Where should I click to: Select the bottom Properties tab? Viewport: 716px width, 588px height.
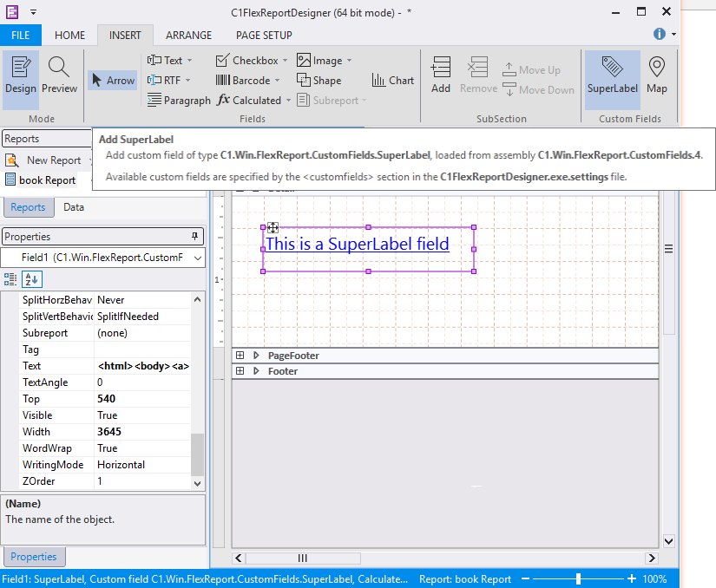(x=34, y=557)
